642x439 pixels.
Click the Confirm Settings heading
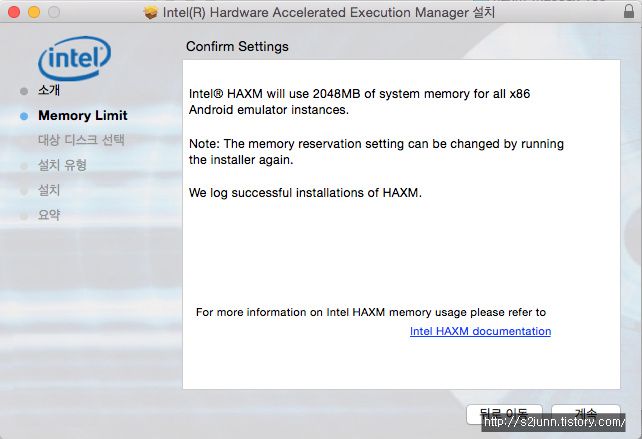point(237,46)
